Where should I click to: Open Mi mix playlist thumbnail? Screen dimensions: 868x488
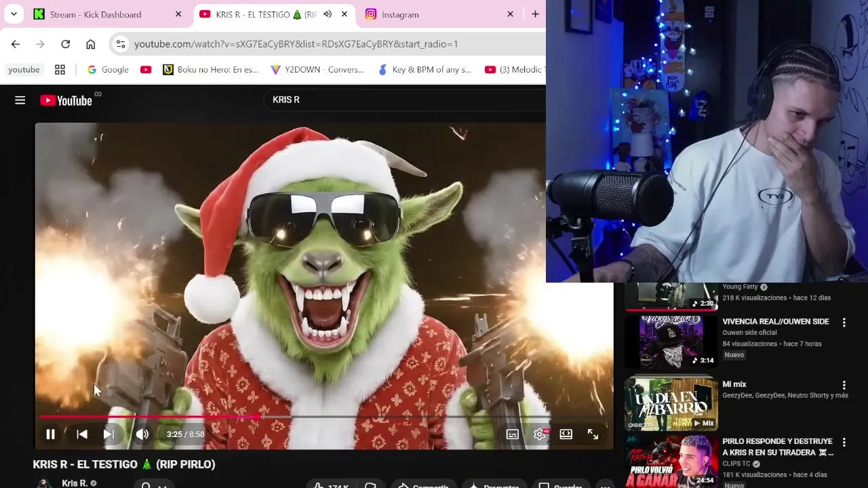click(x=671, y=405)
